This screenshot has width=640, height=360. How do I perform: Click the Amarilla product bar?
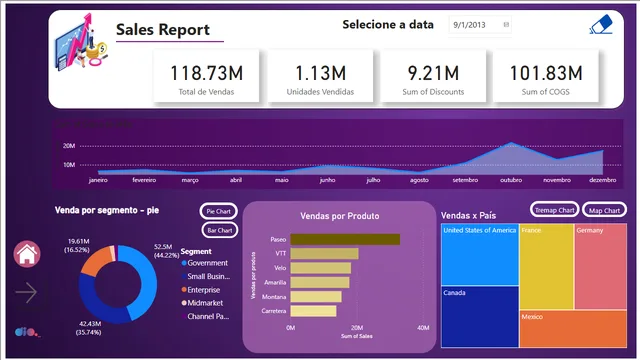pos(320,282)
